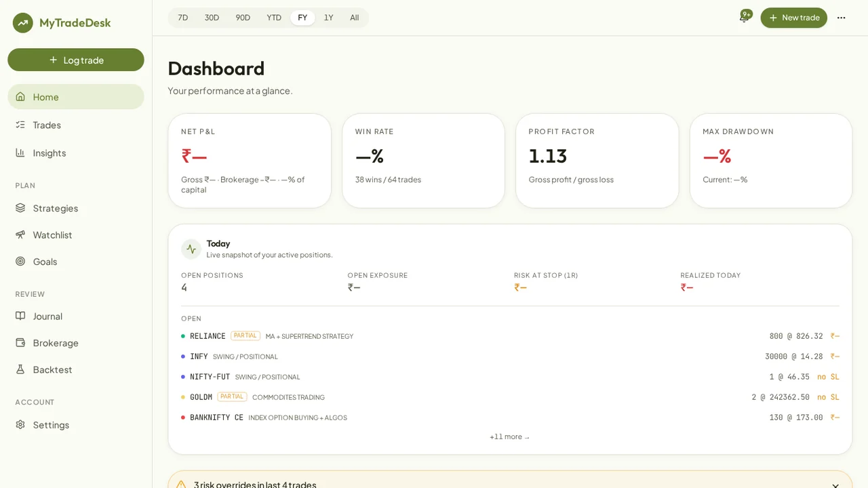The image size is (868, 488).
Task: Click the Brokerage wallet icon
Action: 20,343
